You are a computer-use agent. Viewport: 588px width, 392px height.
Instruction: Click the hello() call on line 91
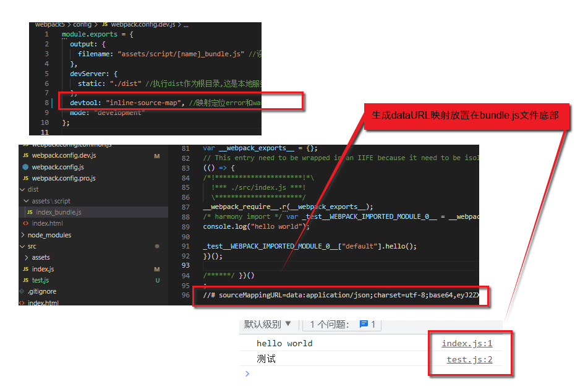coord(310,246)
